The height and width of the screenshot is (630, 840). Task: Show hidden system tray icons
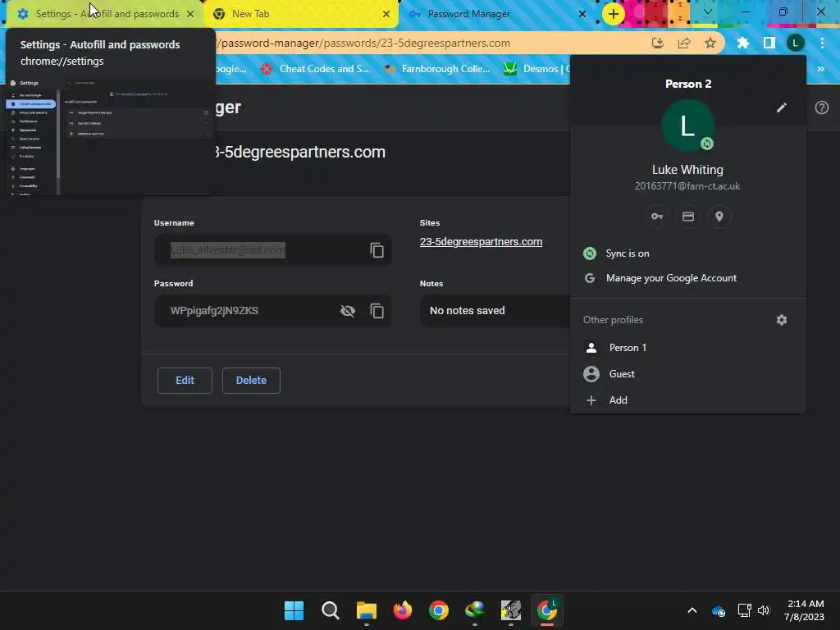coord(692,610)
